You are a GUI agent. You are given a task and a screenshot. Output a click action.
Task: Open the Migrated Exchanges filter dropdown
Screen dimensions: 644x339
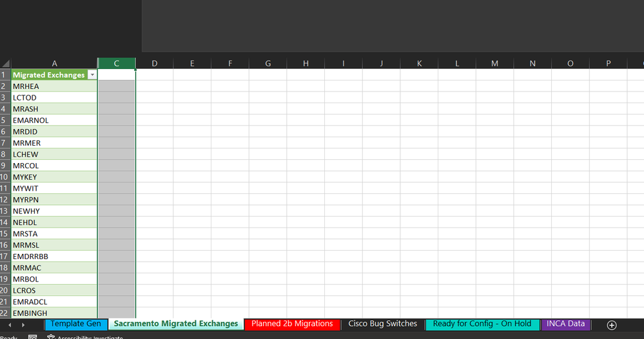[x=92, y=75]
